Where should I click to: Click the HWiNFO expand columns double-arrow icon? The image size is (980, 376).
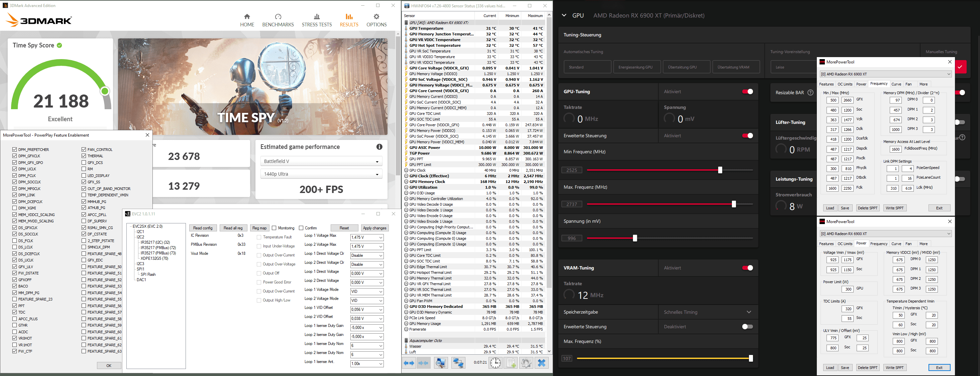[409, 363]
